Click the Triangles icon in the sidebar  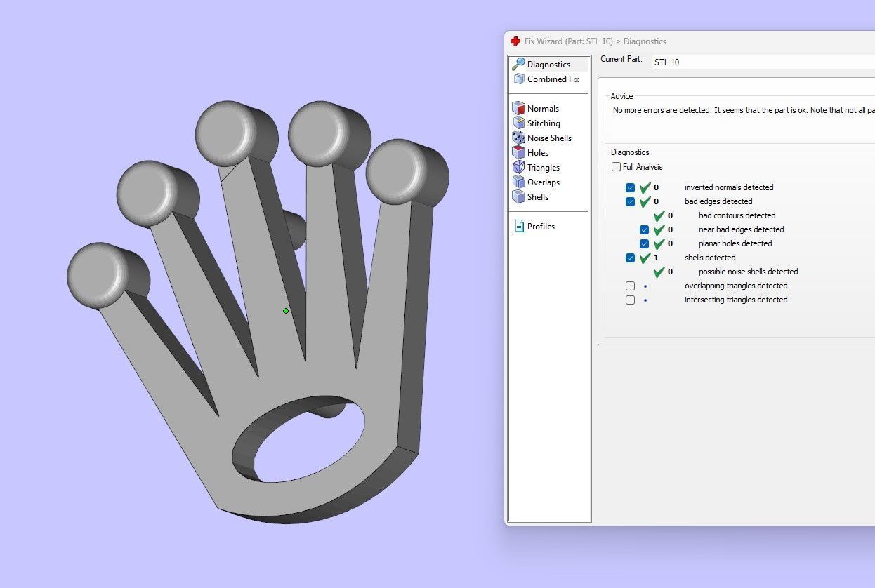point(518,167)
